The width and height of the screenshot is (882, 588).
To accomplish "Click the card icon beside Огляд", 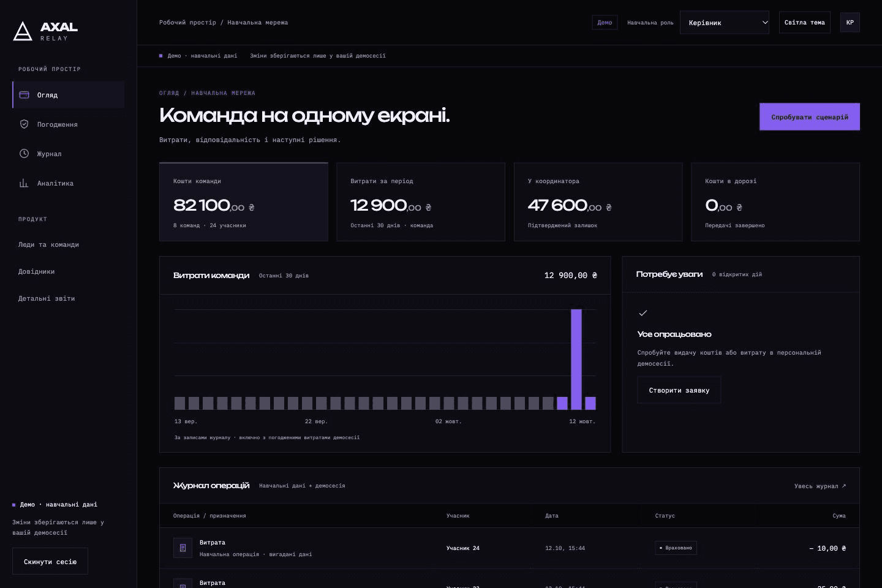I will 24,95.
